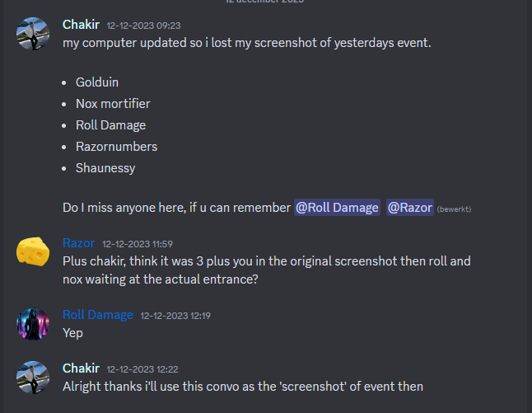The image size is (532, 413).
Task: Open Chakir's username on the 09:23 message
Action: [x=81, y=25]
